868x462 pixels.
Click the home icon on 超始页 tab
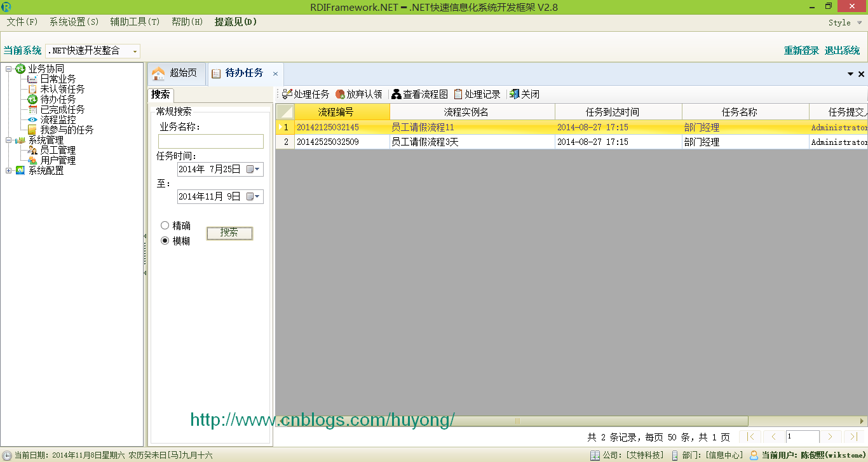pyautogui.click(x=158, y=73)
